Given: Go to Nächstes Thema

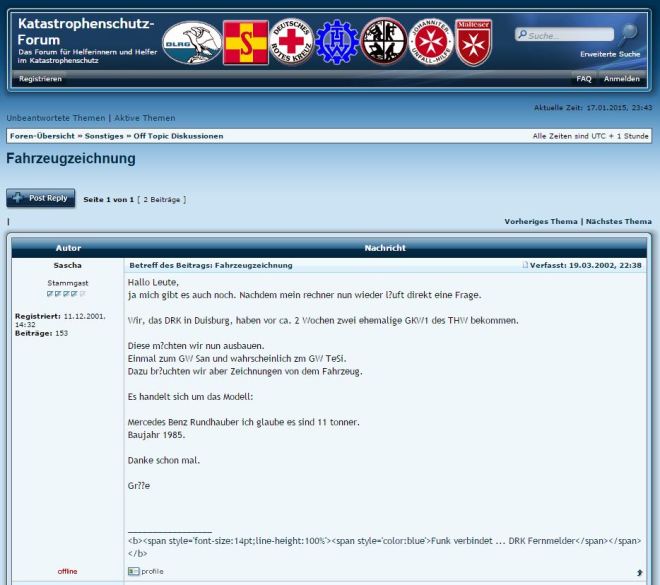Looking at the screenshot, I should [618, 221].
